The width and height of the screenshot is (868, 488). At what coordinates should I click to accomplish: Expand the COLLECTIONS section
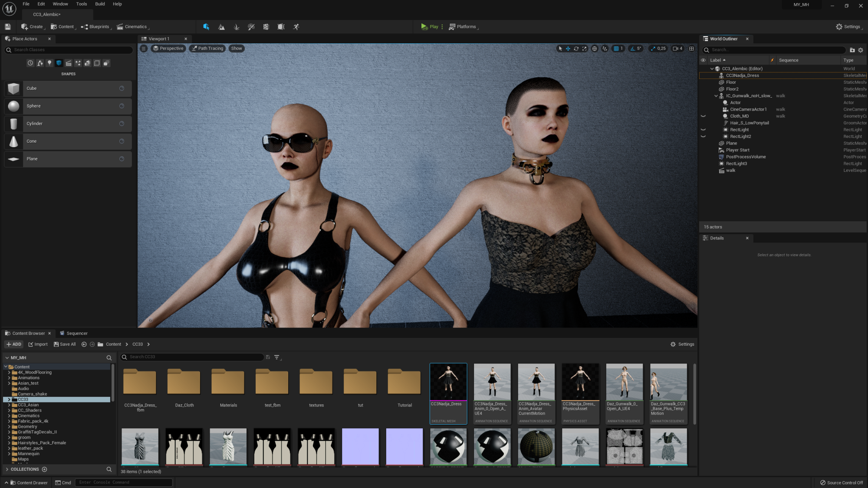[7, 469]
